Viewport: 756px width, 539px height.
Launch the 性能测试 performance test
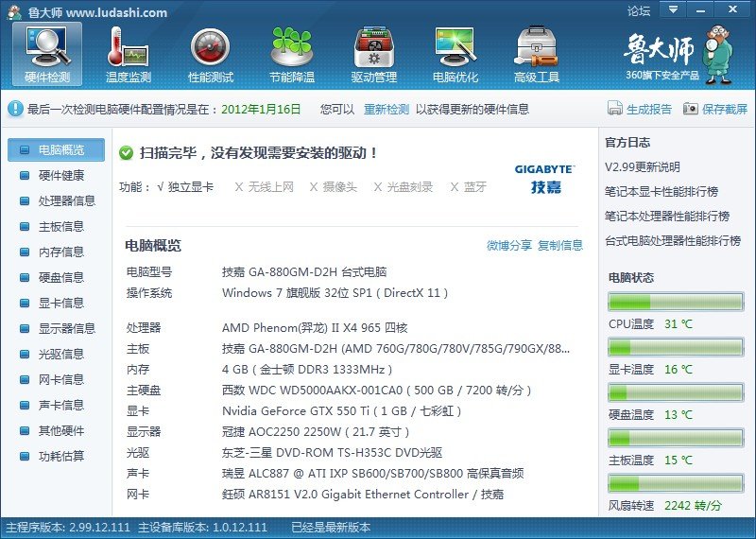[x=210, y=55]
